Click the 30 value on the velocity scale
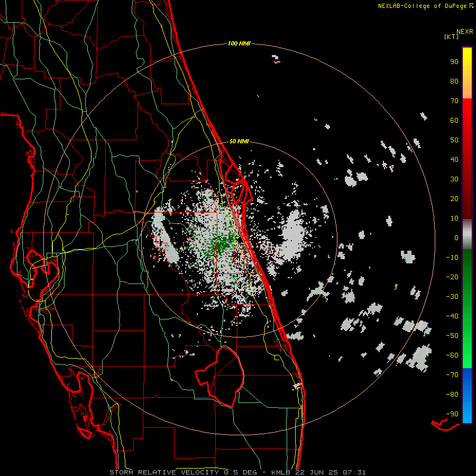The width and height of the screenshot is (476, 476). click(454, 179)
